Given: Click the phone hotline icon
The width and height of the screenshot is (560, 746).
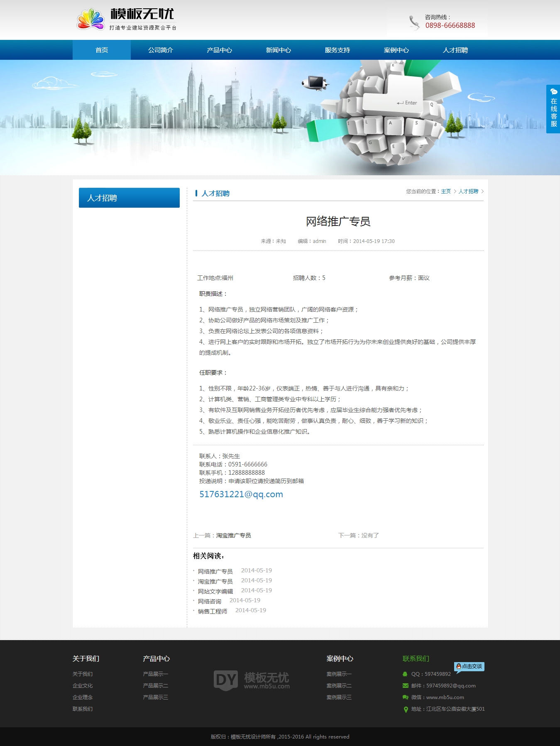Looking at the screenshot, I should click(x=414, y=22).
